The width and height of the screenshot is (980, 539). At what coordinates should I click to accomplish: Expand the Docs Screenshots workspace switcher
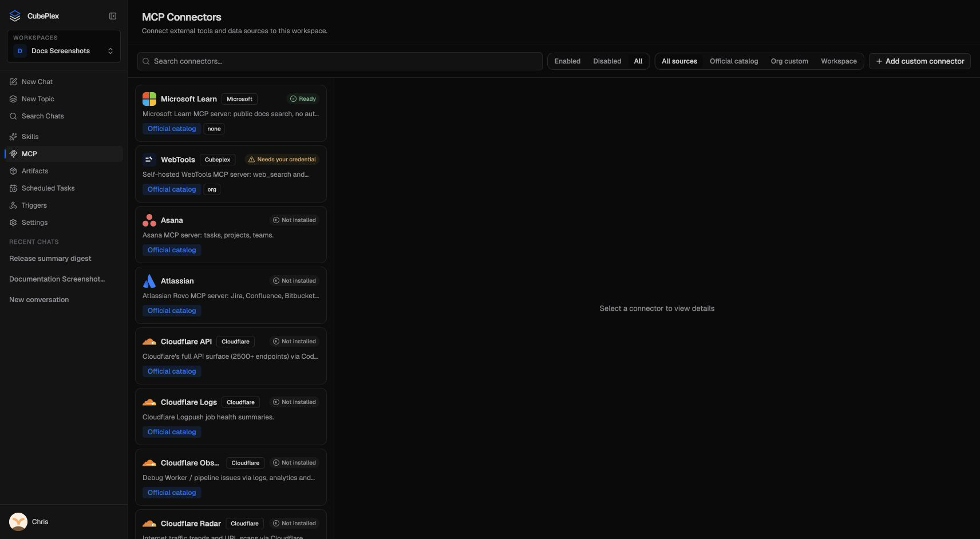coord(64,51)
